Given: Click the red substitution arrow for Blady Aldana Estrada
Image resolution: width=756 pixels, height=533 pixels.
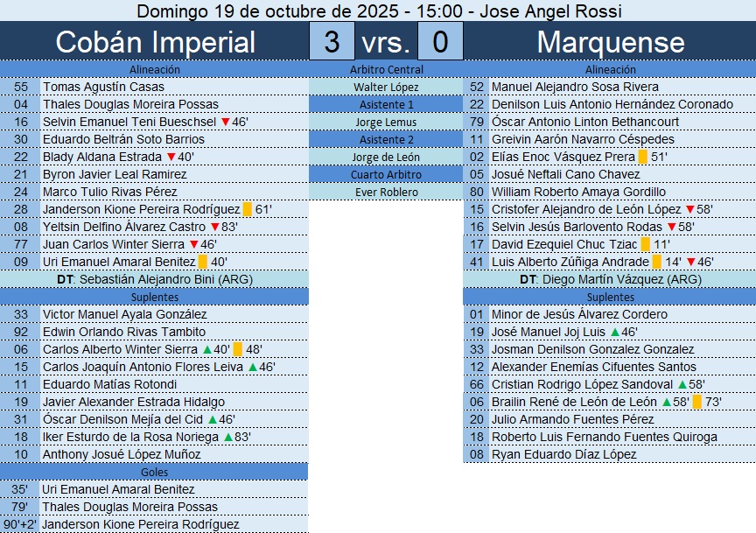Looking at the screenshot, I should tap(171, 157).
